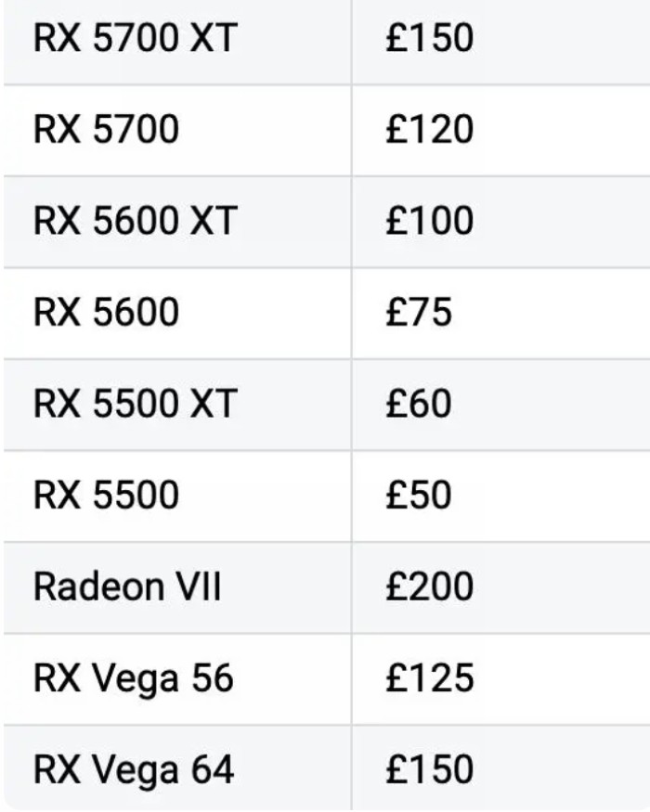
Task: Click the "XT" suffix in RX 5600 XT
Action: tap(214, 221)
